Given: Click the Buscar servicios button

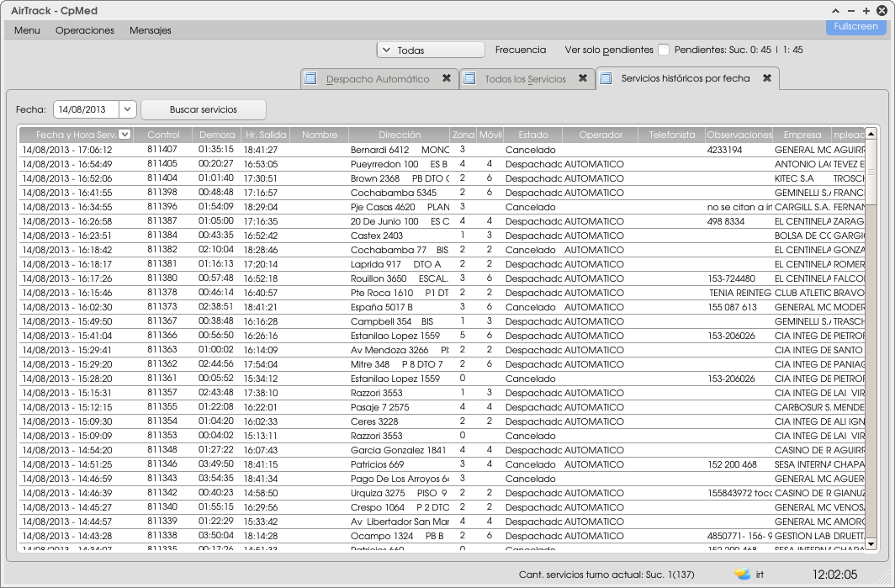Looking at the screenshot, I should (x=204, y=109).
